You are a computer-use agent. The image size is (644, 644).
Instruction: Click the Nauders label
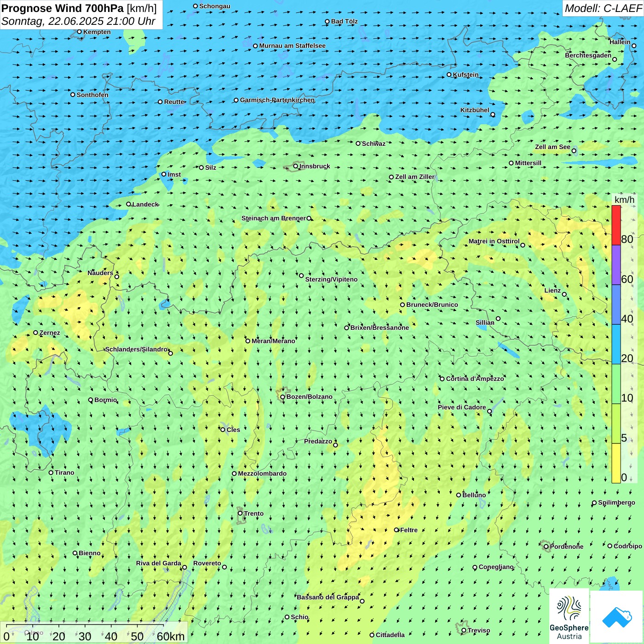[100, 273]
